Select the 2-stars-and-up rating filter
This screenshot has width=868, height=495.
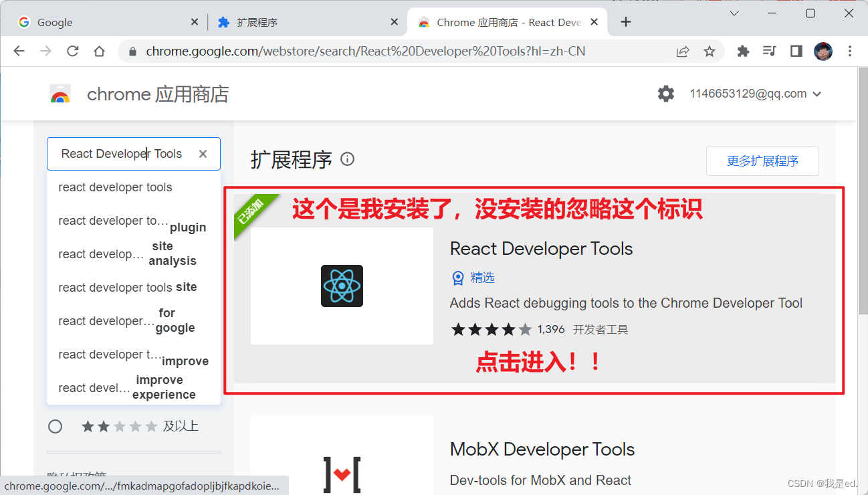[55, 426]
